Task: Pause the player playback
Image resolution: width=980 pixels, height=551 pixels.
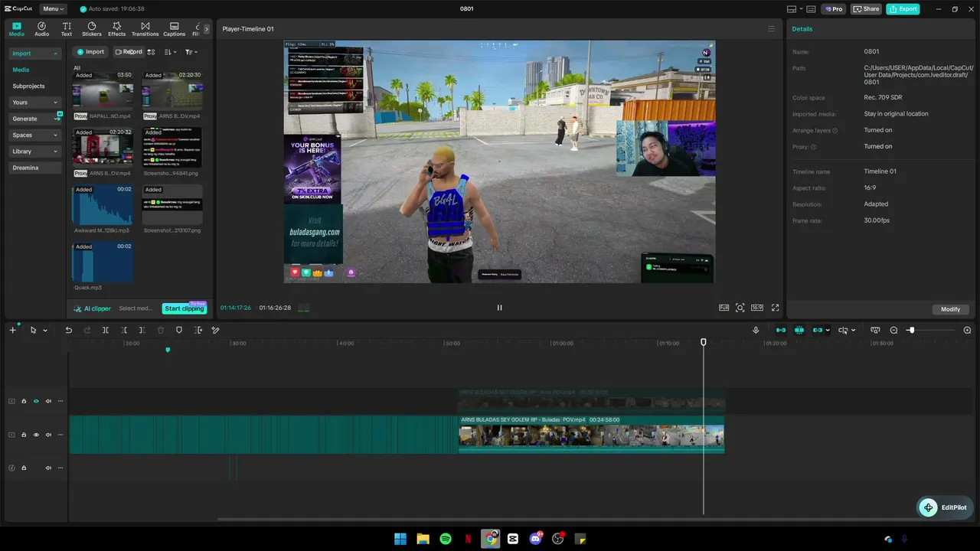Action: [x=499, y=308]
